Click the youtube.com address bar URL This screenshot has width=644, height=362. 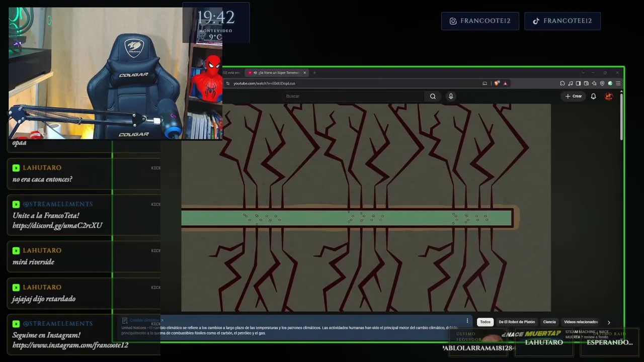coord(264,83)
